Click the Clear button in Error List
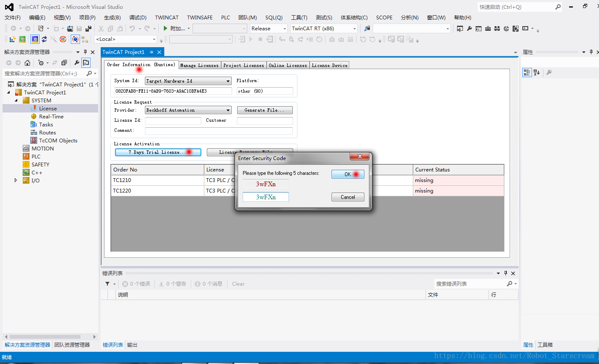 pyautogui.click(x=238, y=284)
